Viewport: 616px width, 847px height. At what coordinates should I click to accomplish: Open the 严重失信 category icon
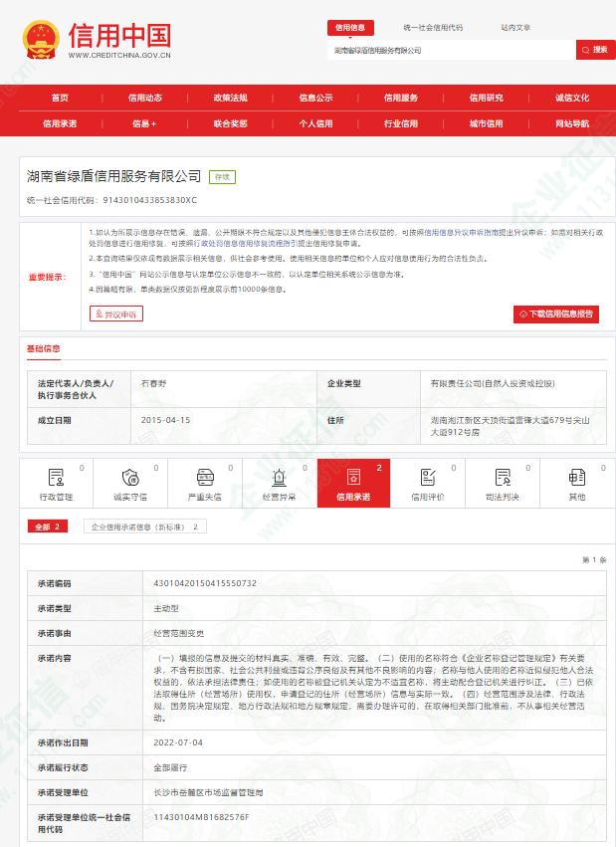tap(205, 478)
